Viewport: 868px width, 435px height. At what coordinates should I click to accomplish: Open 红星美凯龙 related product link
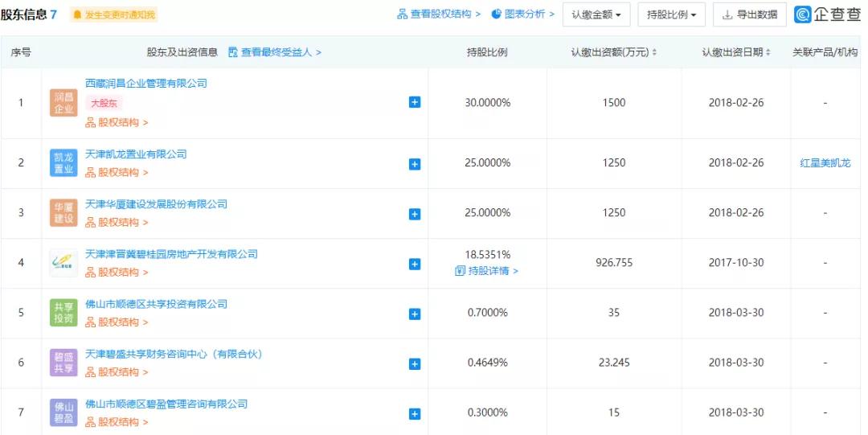tap(825, 163)
